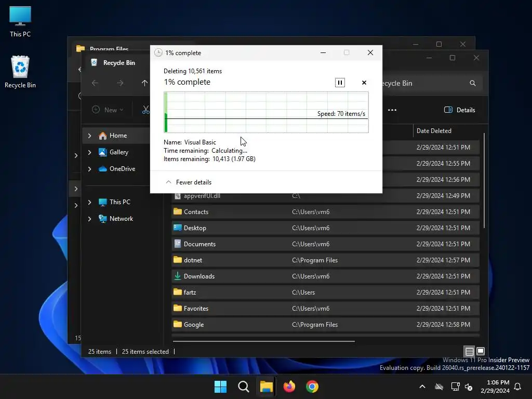Launch Firefox from taskbar
The height and width of the screenshot is (399, 532).
click(289, 387)
